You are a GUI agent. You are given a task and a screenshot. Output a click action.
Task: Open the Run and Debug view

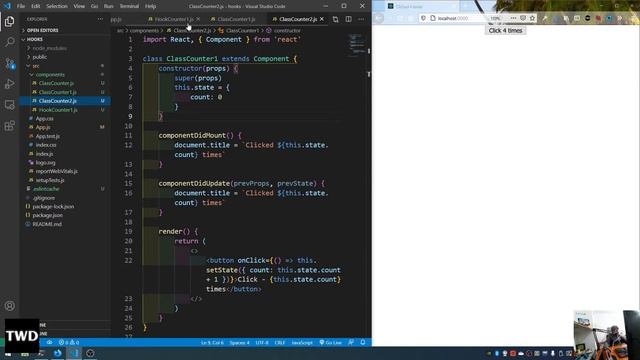[9, 84]
